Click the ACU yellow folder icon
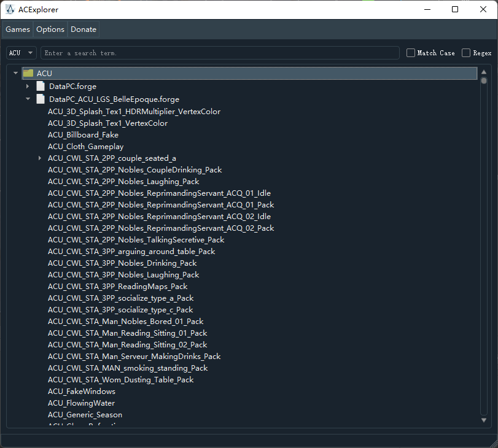Screen dimensions: 498x448 click(x=28, y=74)
